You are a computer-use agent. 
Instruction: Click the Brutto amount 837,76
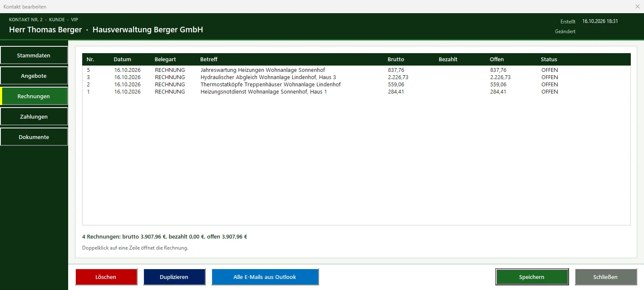[x=396, y=70]
